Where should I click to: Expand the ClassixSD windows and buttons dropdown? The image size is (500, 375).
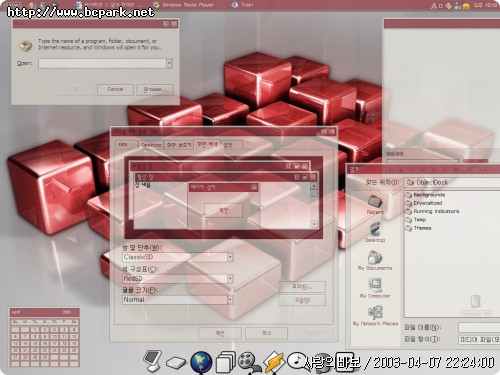(x=230, y=257)
